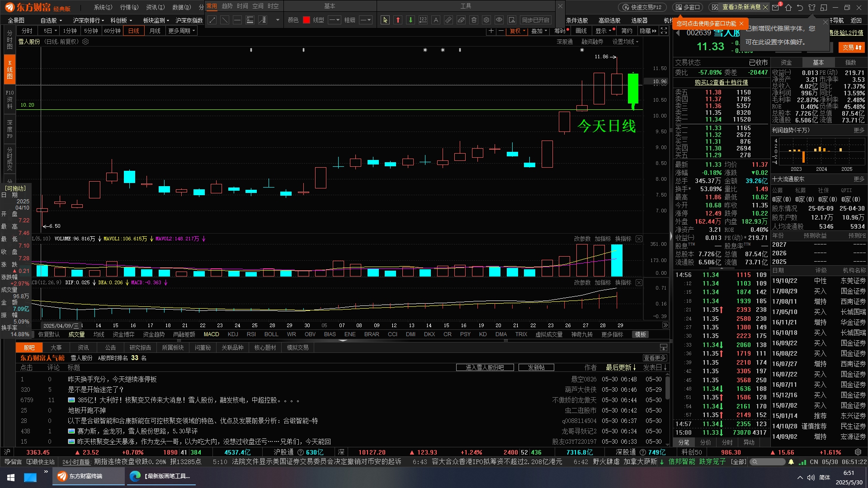The image size is (868, 488).
Task: Switch to 趋势 drawing tools tab
Action: pyautogui.click(x=227, y=6)
